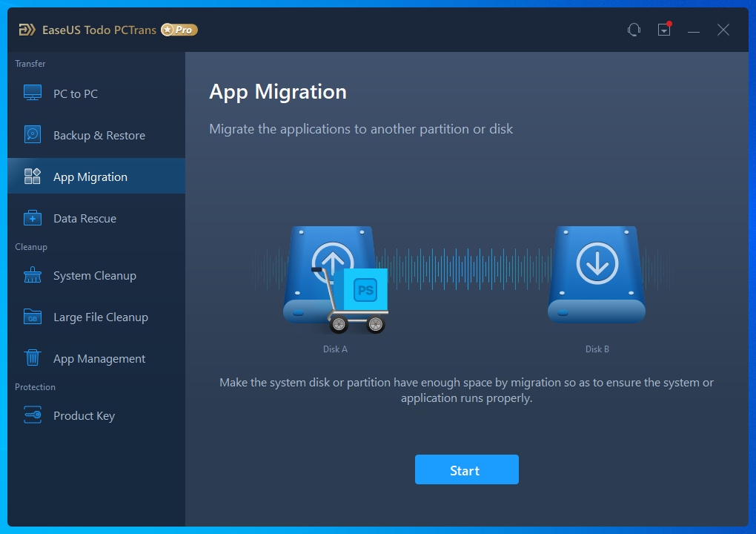756x534 pixels.
Task: Click the App Migration squares icon
Action: (x=33, y=176)
